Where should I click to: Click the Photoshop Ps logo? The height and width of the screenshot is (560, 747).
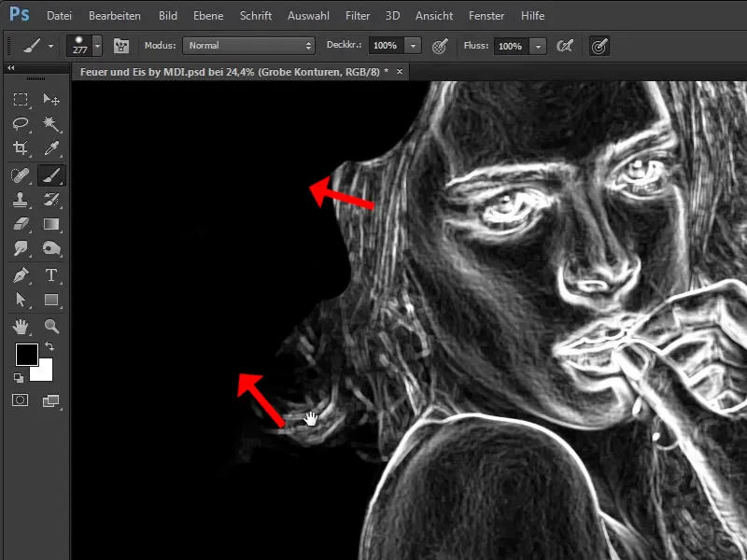tap(20, 14)
